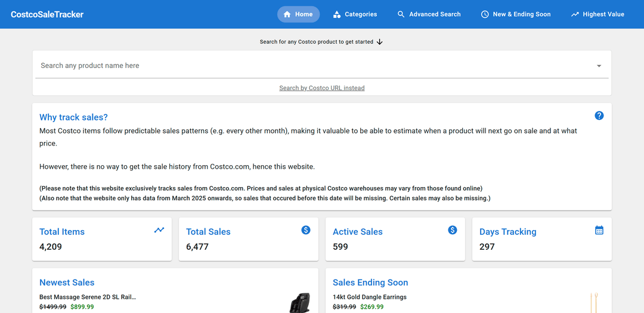644x313 pixels.
Task: Open the help question mark icon
Action: (x=599, y=116)
